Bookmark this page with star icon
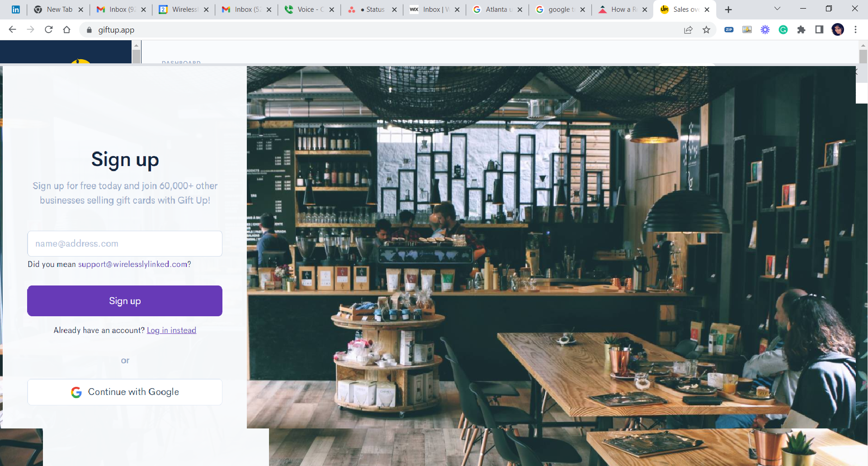This screenshot has height=466, width=868. [x=706, y=30]
